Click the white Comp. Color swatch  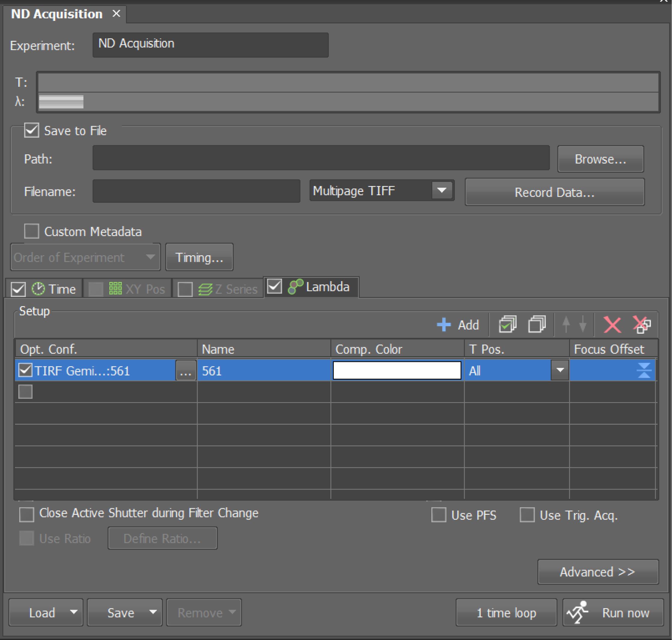point(397,370)
